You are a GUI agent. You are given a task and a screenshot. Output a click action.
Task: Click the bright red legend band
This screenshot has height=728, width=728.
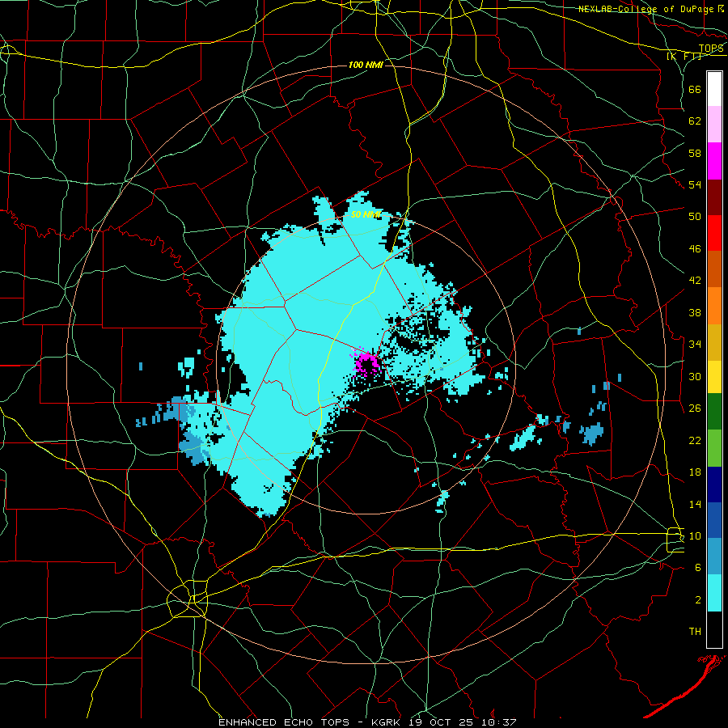point(714,233)
